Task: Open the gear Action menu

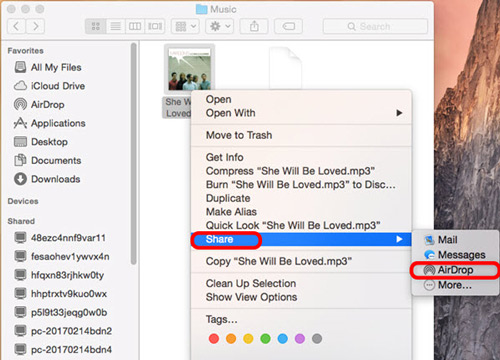Action: [x=220, y=26]
